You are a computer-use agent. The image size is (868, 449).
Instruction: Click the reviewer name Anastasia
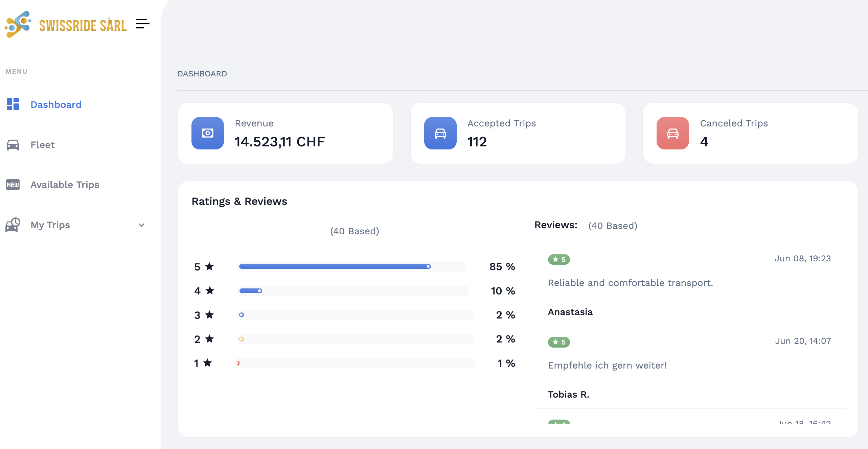point(570,312)
